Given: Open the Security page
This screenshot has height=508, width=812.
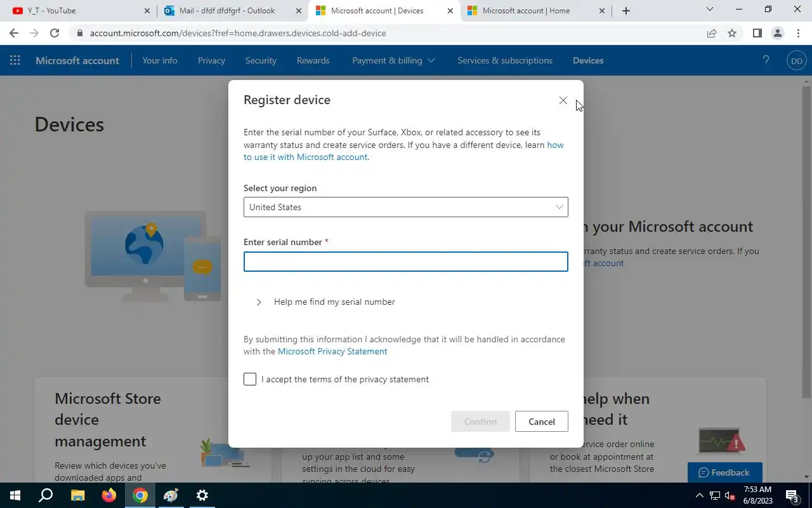Looking at the screenshot, I should (261, 60).
